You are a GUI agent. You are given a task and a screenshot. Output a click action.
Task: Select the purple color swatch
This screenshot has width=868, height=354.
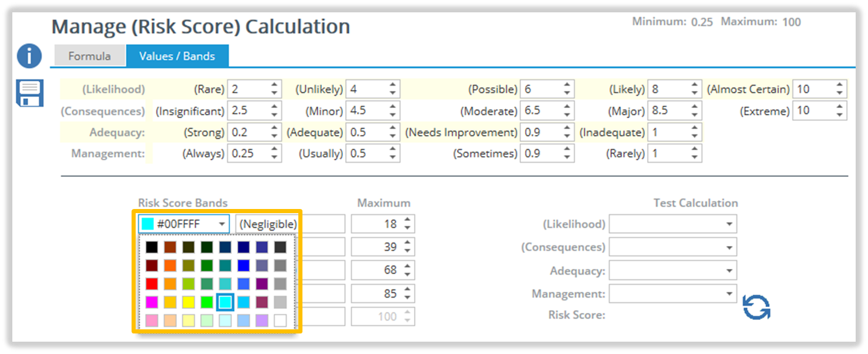(262, 284)
